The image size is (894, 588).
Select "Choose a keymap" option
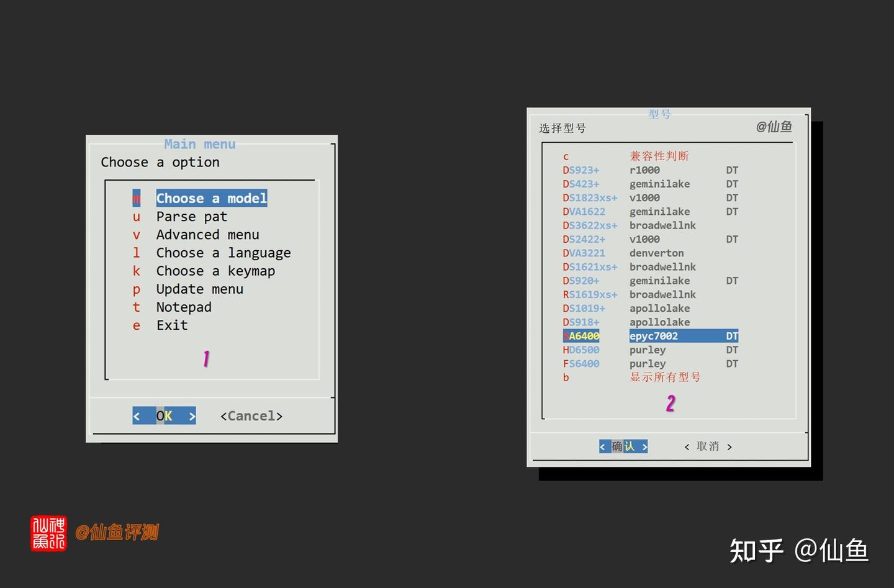pyautogui.click(x=204, y=271)
